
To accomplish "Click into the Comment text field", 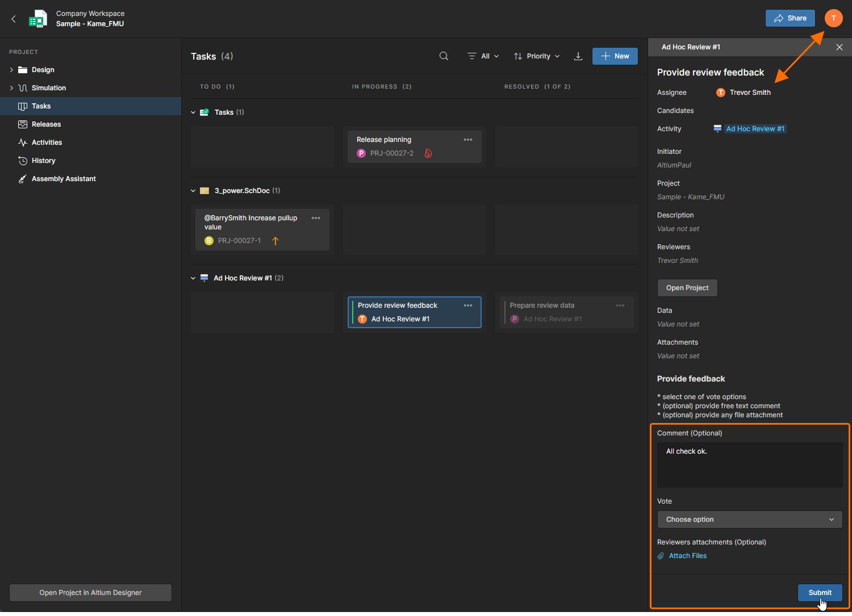I will click(x=750, y=465).
